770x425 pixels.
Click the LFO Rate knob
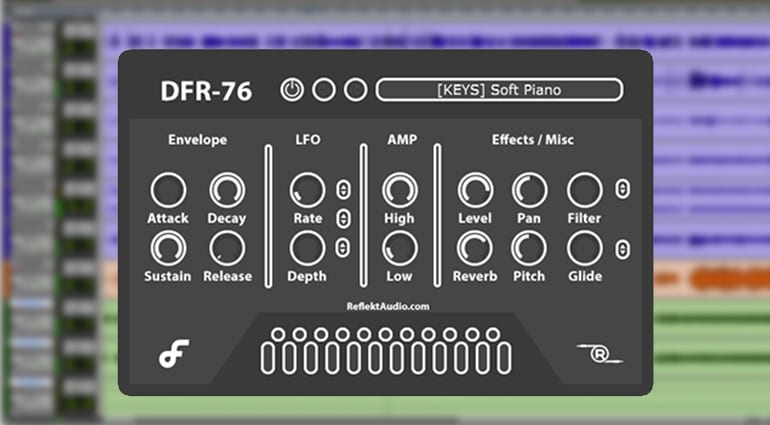click(x=307, y=190)
